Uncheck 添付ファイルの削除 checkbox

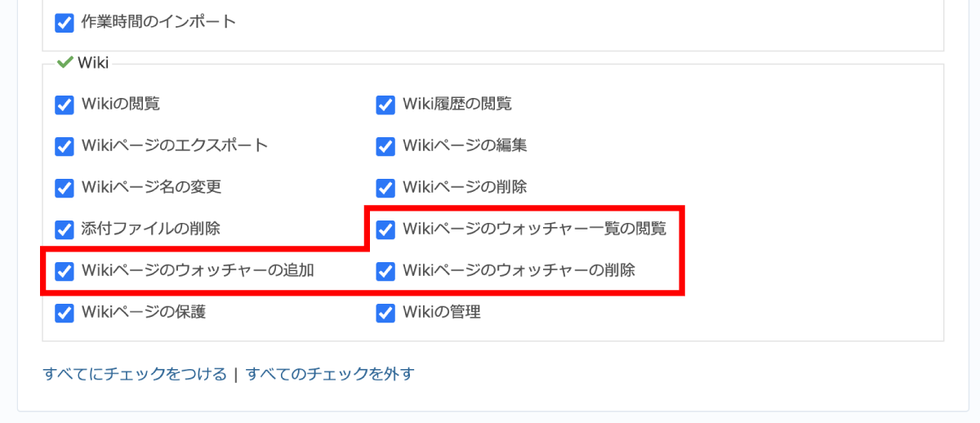[65, 229]
